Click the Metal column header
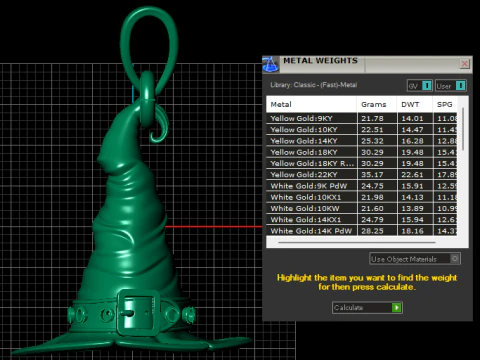 click(x=311, y=104)
